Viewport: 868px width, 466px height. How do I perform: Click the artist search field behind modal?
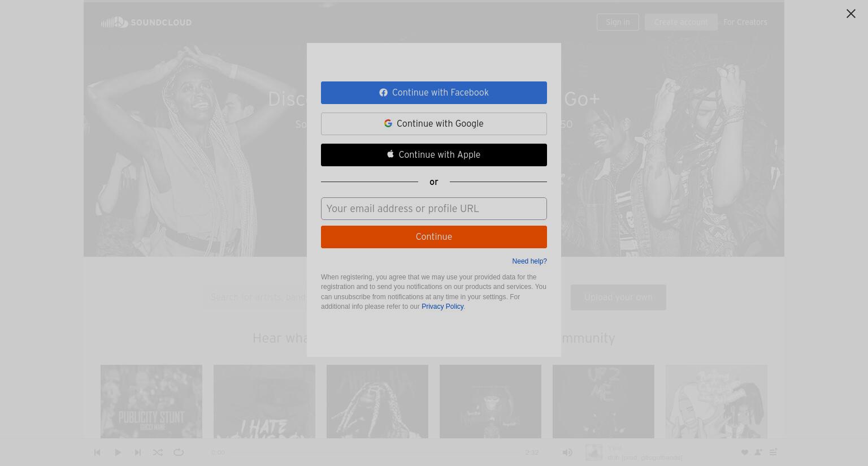coord(255,297)
